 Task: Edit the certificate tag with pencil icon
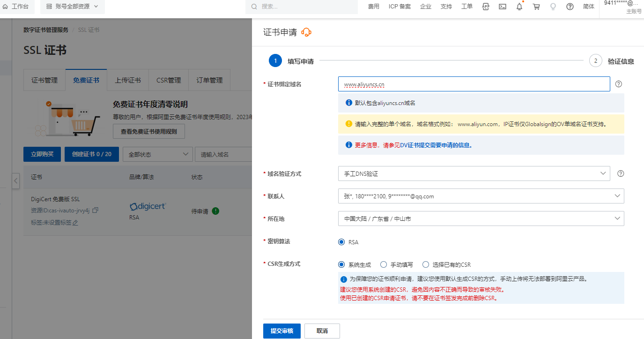tap(75, 222)
